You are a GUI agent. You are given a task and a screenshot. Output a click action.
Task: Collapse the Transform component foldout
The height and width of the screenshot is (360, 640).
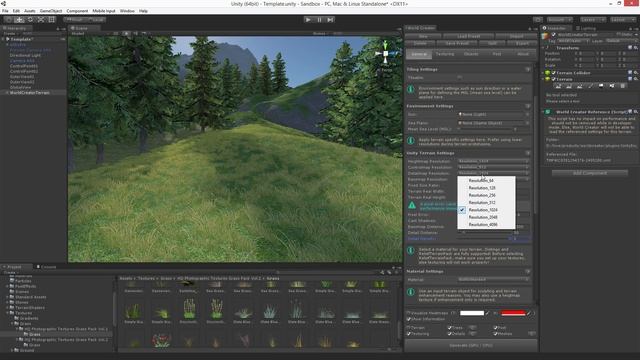click(544, 48)
